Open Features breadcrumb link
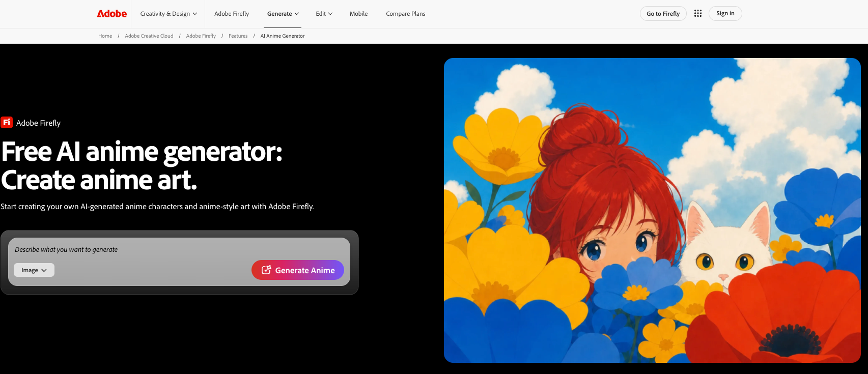The image size is (868, 374). tap(238, 36)
